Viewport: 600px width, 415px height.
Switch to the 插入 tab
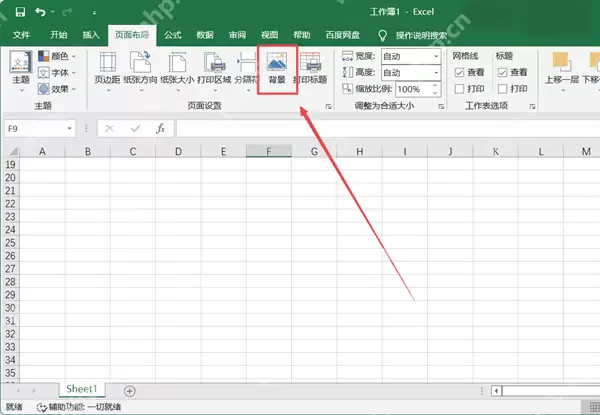tap(91, 35)
